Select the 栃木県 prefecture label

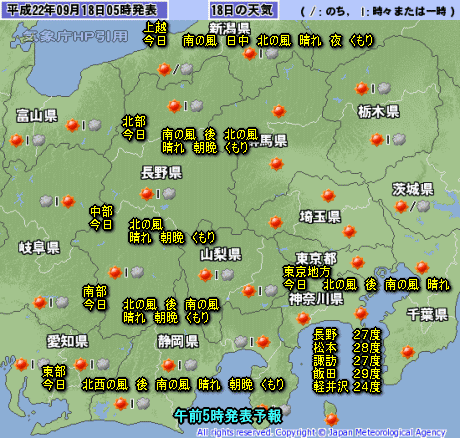coord(379,112)
